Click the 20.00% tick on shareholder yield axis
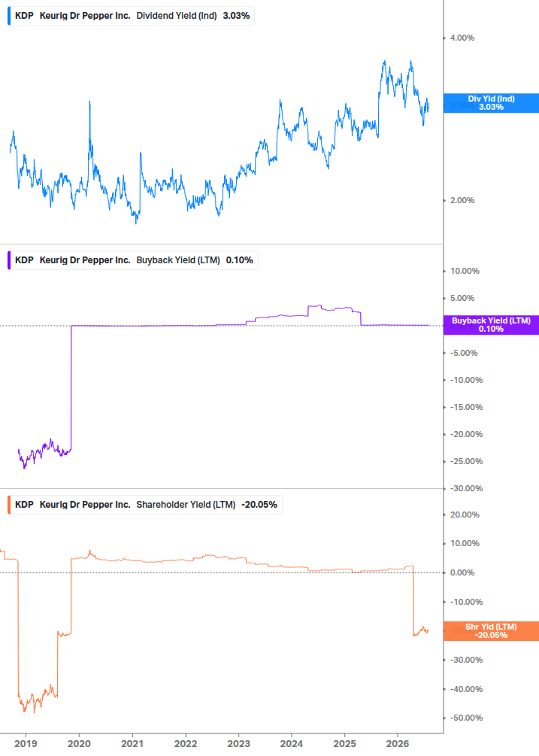The image size is (539, 756). point(465,515)
